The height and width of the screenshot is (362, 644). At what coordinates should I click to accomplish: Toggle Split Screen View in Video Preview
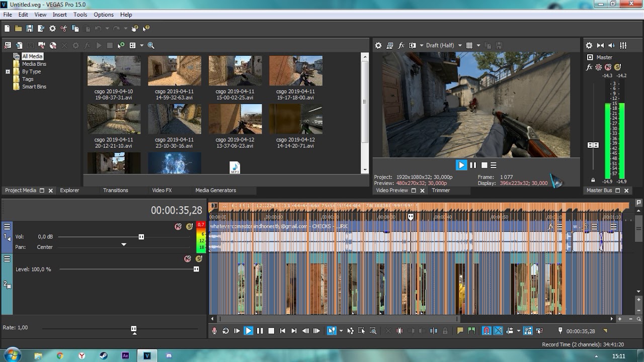click(413, 45)
